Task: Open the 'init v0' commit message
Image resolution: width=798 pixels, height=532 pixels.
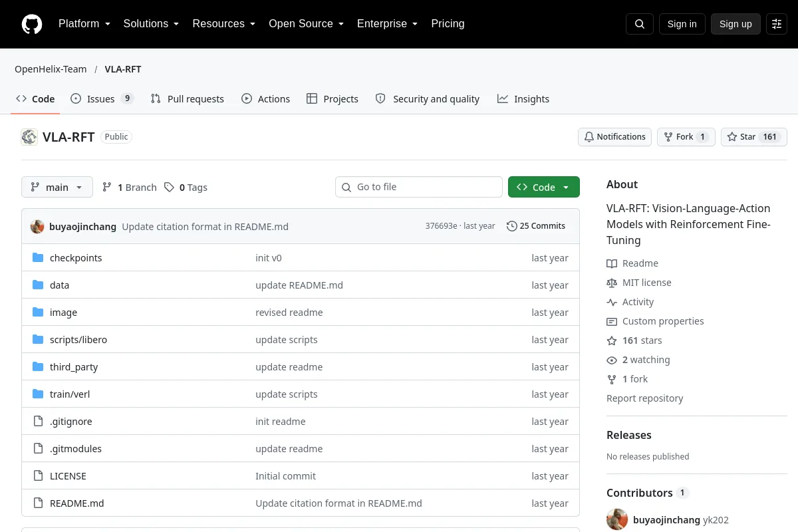Action: [x=269, y=258]
